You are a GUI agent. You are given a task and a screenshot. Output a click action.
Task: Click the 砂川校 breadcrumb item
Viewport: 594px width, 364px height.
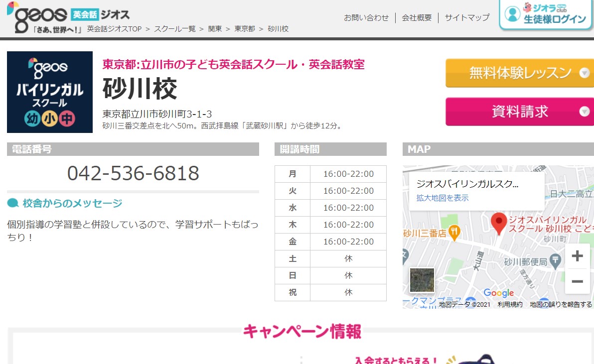(278, 29)
